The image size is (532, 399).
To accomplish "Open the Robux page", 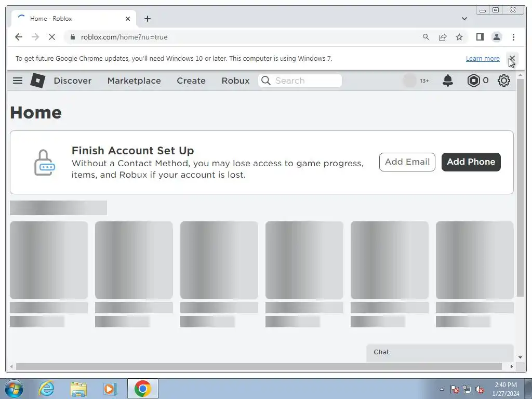I will (235, 81).
